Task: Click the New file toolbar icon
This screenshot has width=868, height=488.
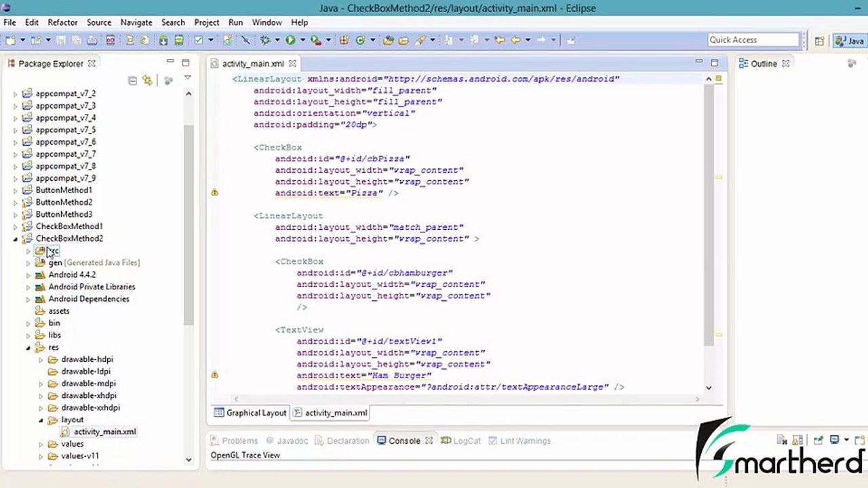Action: (11, 40)
